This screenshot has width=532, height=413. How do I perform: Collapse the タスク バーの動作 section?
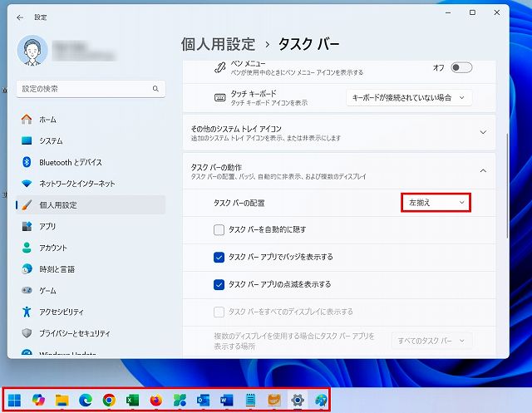point(483,171)
